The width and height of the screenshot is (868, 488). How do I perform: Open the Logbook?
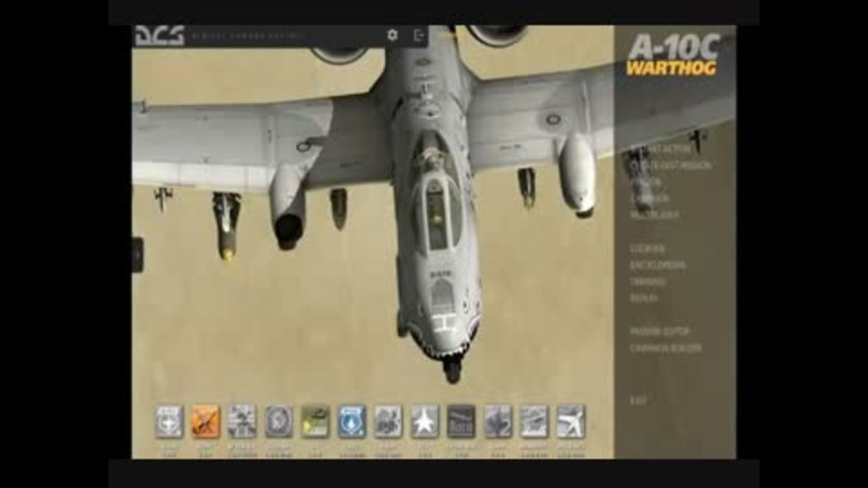coord(647,249)
